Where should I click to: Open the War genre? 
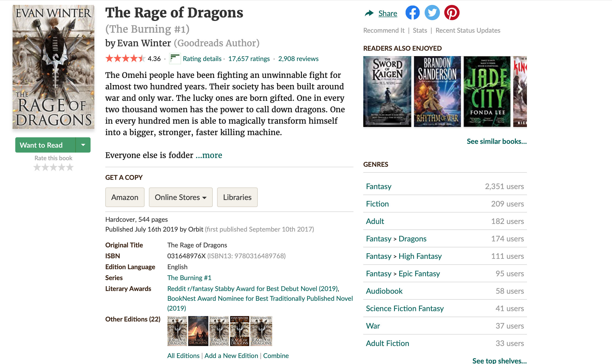point(373,326)
